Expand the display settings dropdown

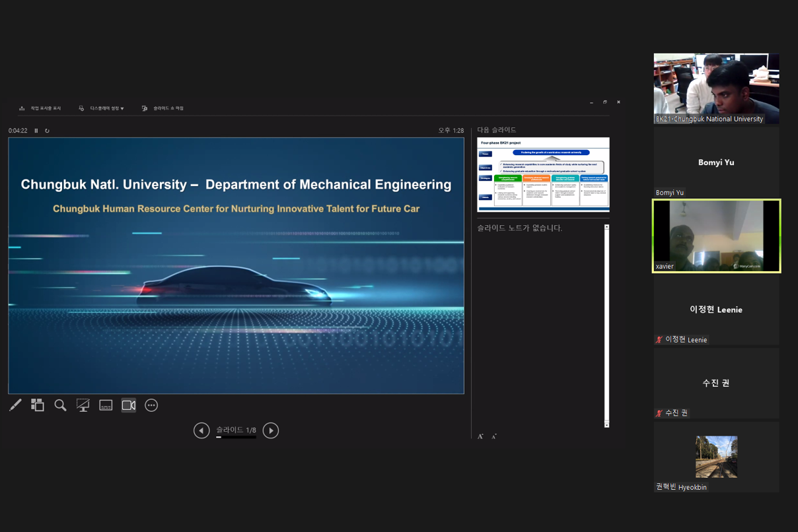(x=101, y=108)
